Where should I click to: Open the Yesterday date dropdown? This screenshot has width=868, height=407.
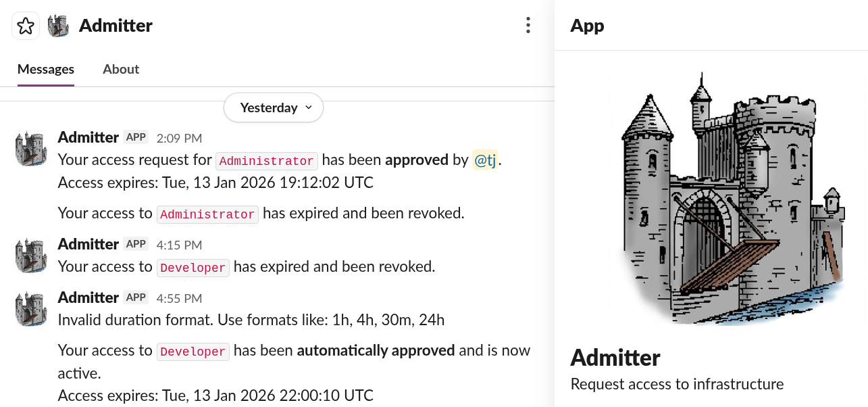pos(274,107)
